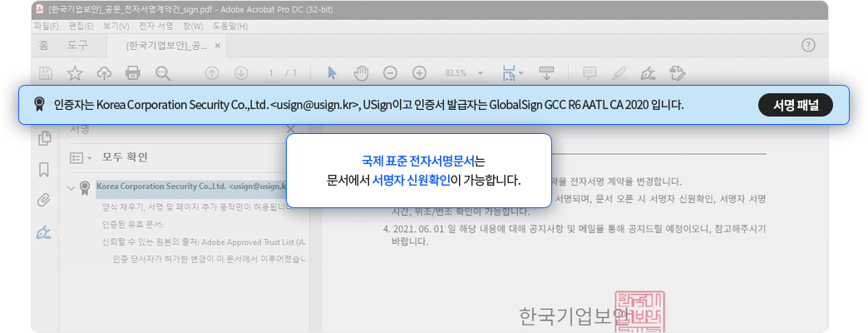The image size is (868, 333).
Task: Click the 83.5% zoom value field
Action: pyautogui.click(x=456, y=72)
